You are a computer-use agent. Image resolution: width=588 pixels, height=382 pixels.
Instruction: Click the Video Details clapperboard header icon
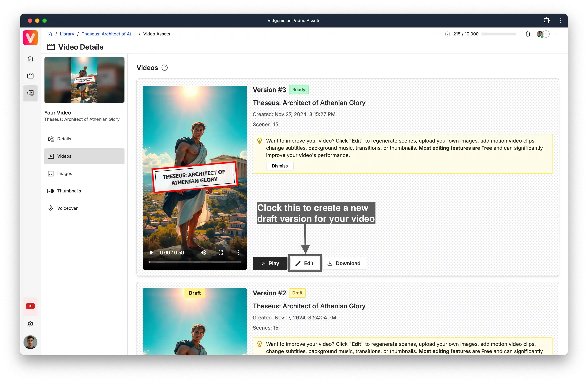(51, 47)
